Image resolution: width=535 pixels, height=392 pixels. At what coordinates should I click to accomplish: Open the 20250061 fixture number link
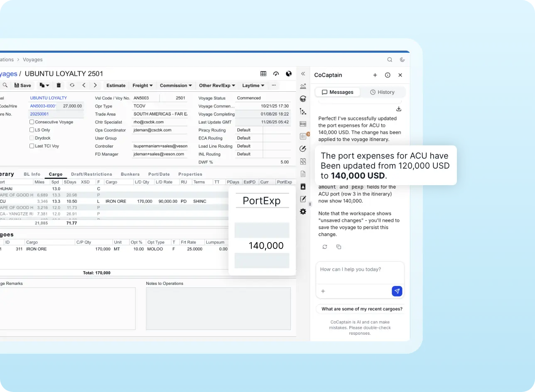(39, 114)
